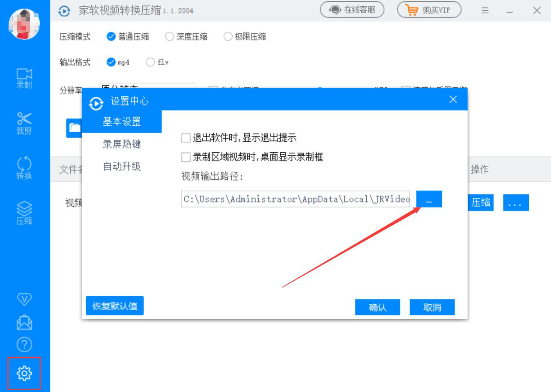Click the 设置中心 dialog title

pyautogui.click(x=130, y=101)
